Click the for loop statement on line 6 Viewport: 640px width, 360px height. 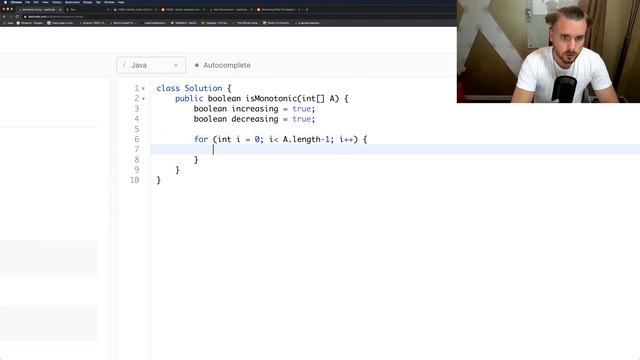click(280, 139)
